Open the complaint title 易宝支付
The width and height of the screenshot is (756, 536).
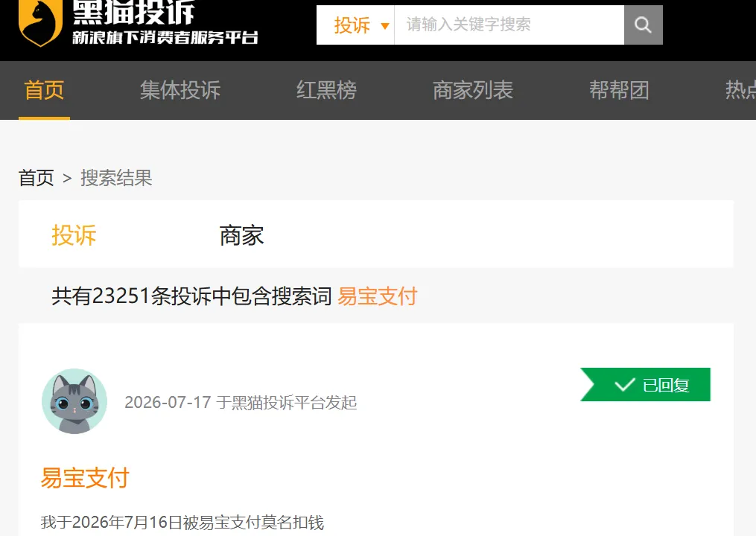click(85, 478)
